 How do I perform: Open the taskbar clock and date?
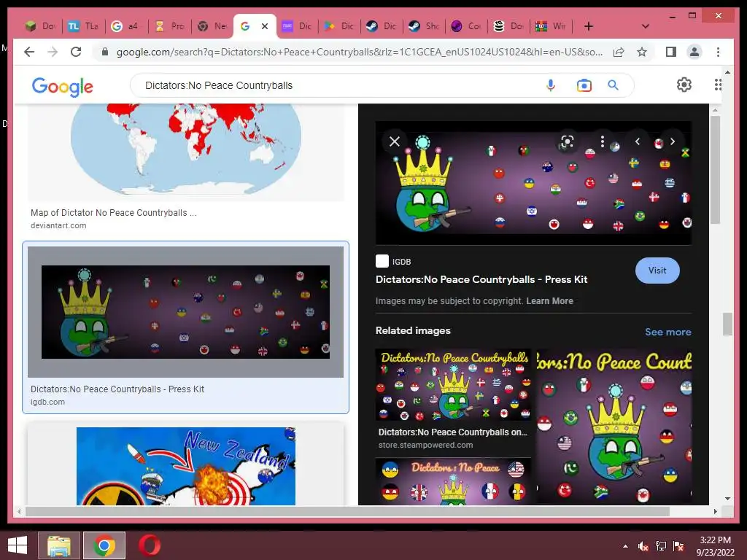[x=715, y=546]
